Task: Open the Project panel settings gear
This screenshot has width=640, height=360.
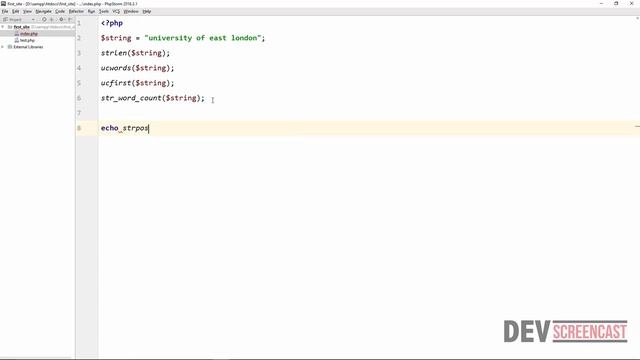Action: [x=62, y=19]
